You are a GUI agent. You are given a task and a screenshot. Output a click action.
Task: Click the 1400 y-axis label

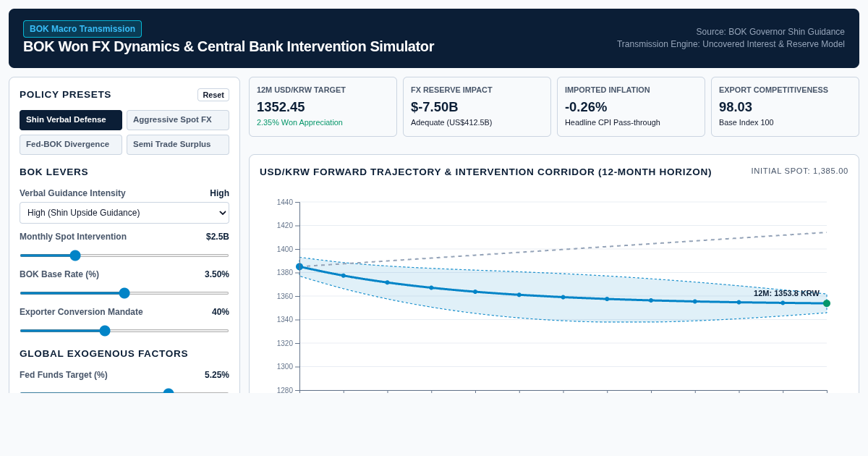coord(285,249)
